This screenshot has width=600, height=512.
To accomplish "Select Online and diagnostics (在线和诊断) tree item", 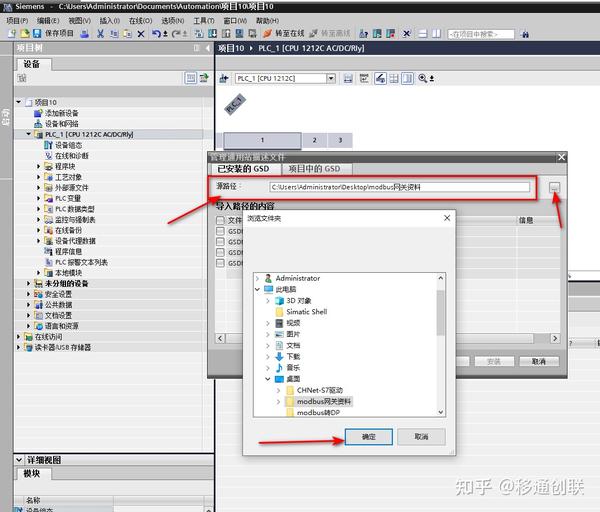I will point(72,156).
